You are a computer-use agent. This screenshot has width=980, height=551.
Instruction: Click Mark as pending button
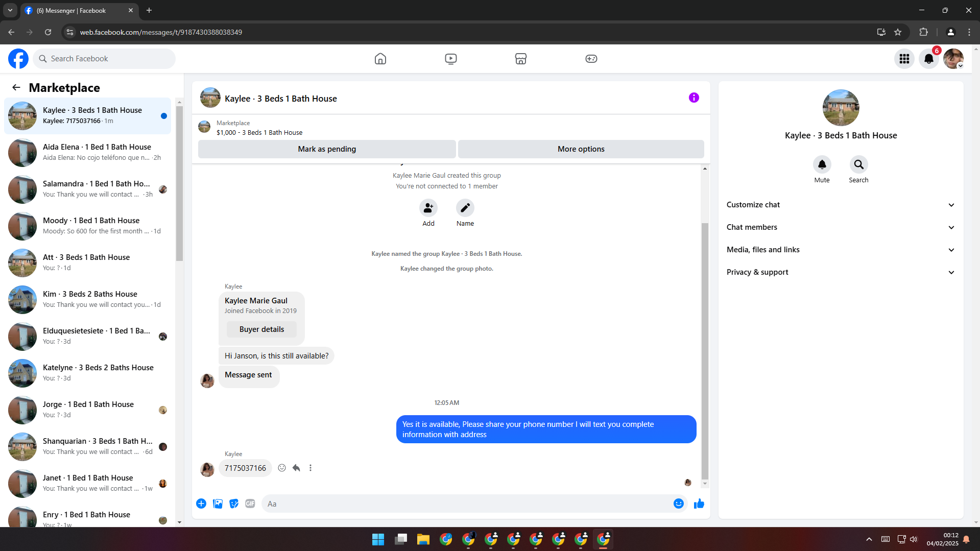(x=327, y=149)
